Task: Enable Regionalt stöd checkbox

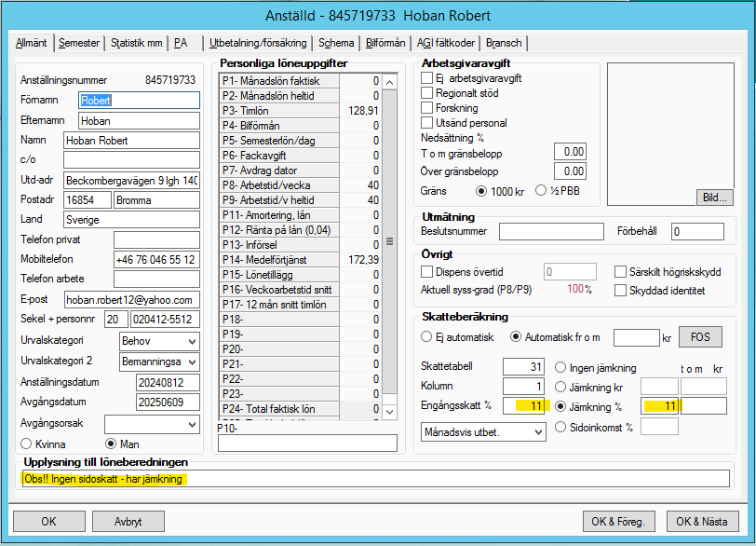Action: 427,93
